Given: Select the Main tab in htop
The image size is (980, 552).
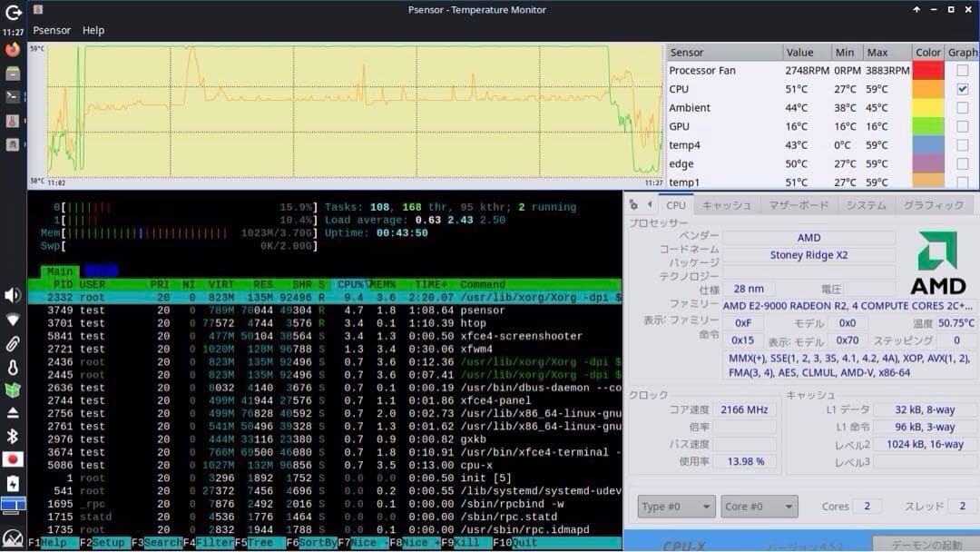Looking at the screenshot, I should (60, 271).
